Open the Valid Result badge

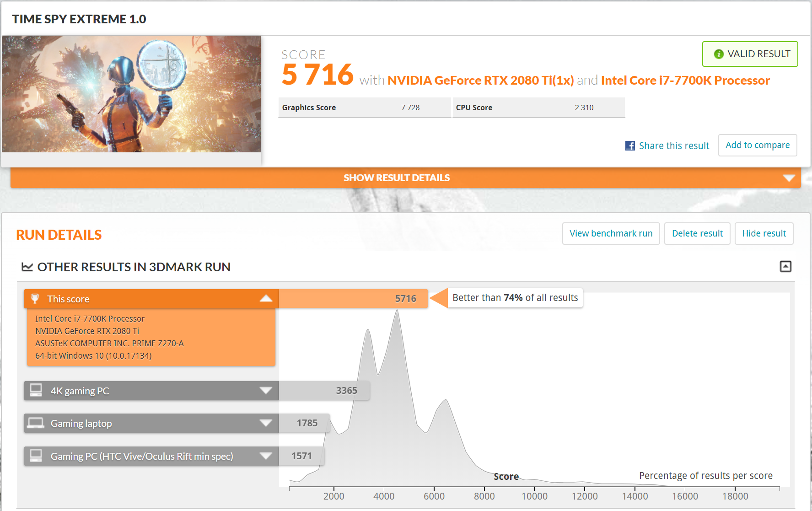coord(750,54)
